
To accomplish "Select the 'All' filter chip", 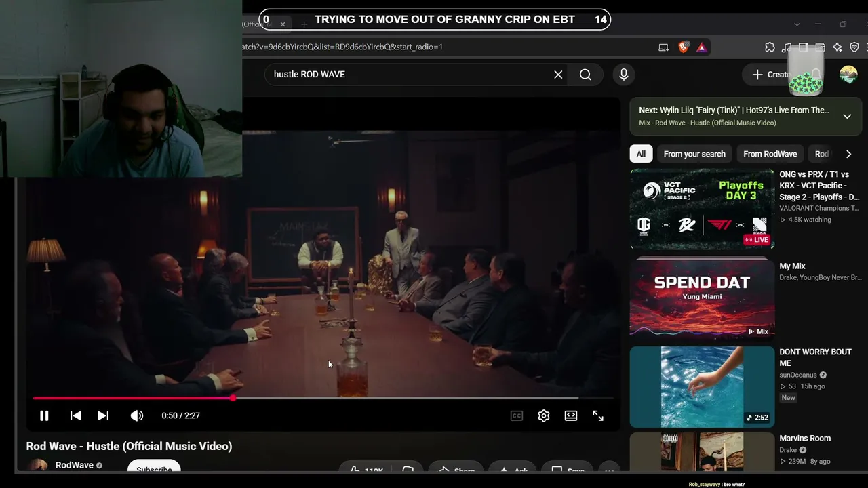I will (x=641, y=154).
